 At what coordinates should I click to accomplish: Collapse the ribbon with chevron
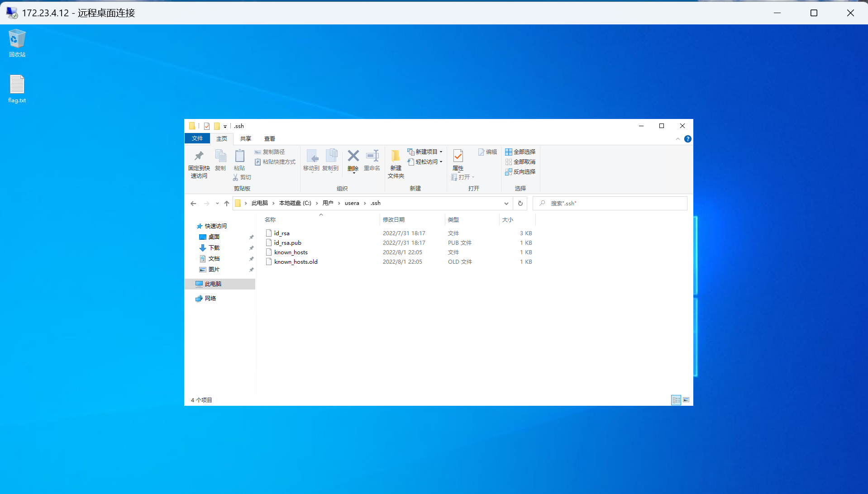pos(678,139)
